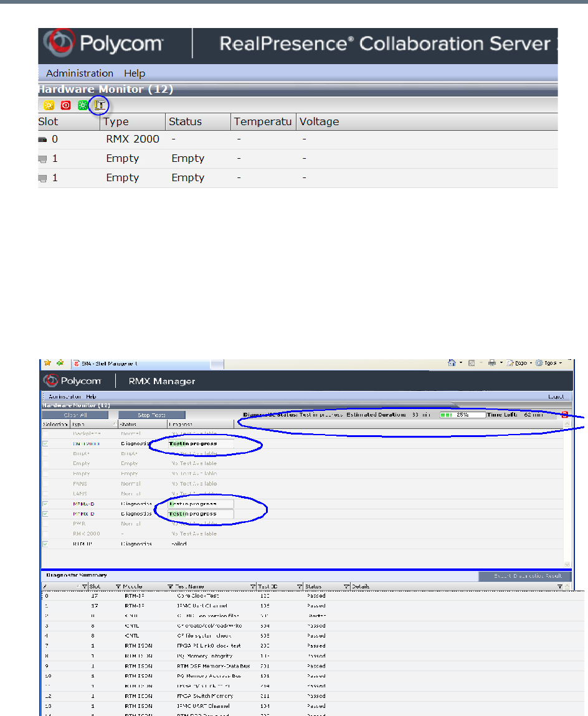Click the Progress column header
The width and height of the screenshot is (588, 716).
(x=201, y=424)
